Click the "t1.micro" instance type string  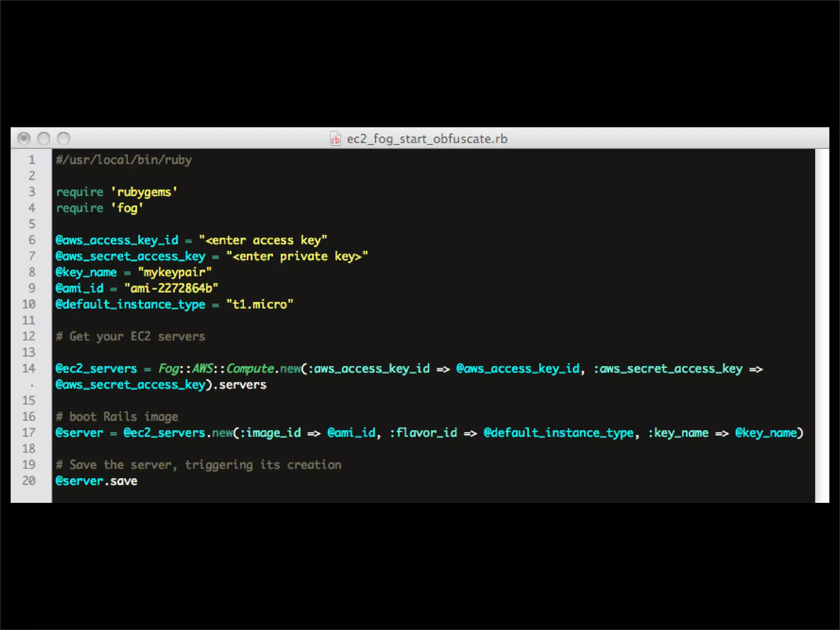tap(259, 304)
